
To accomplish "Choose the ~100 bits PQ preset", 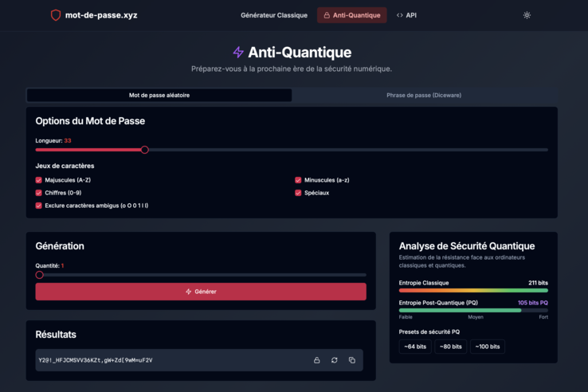I will point(487,347).
